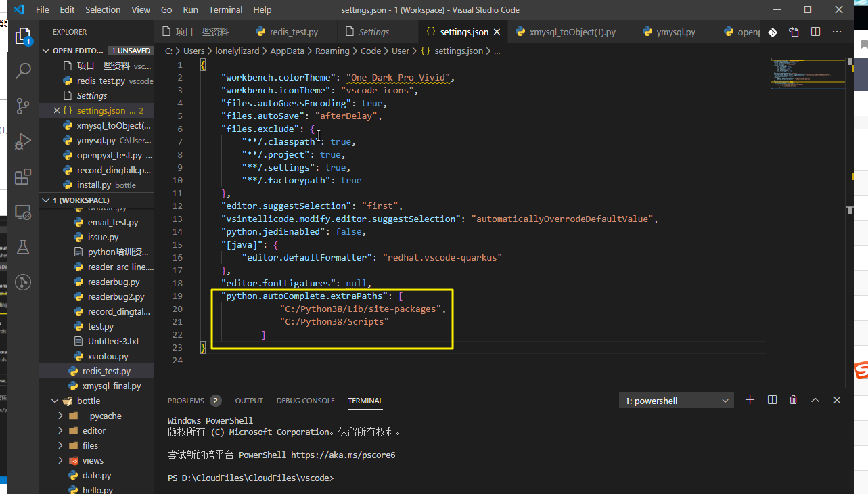Open the editor More Actions ellipsis menu

[x=837, y=32]
